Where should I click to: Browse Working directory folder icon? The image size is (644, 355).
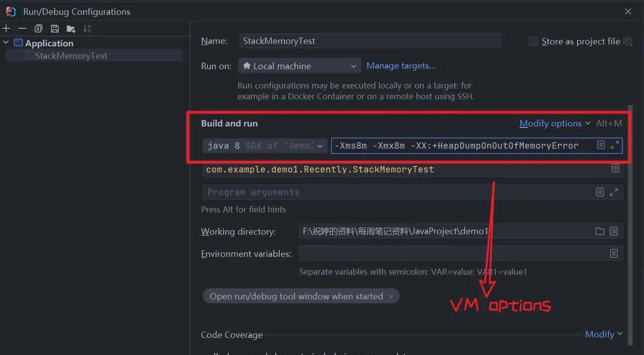[600, 231]
